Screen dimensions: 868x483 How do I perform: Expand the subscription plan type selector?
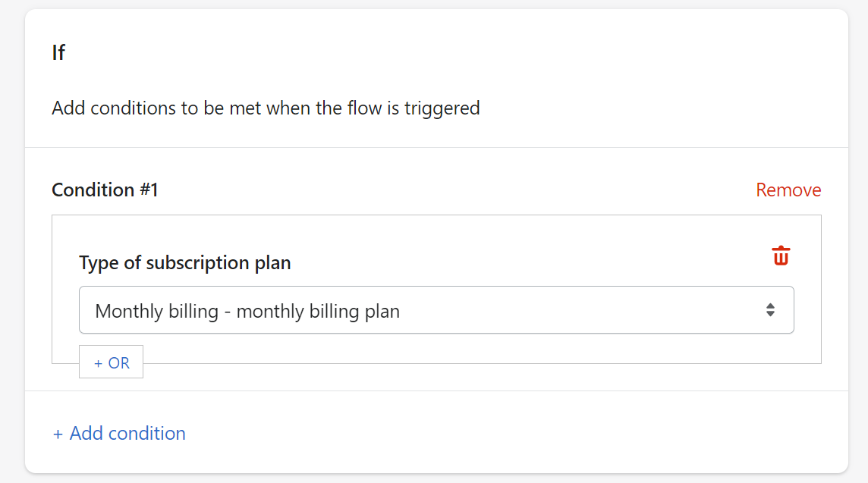[x=436, y=310]
